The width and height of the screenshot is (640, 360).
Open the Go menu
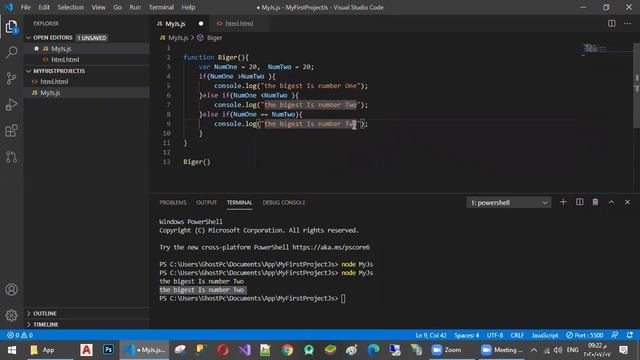[x=118, y=7]
